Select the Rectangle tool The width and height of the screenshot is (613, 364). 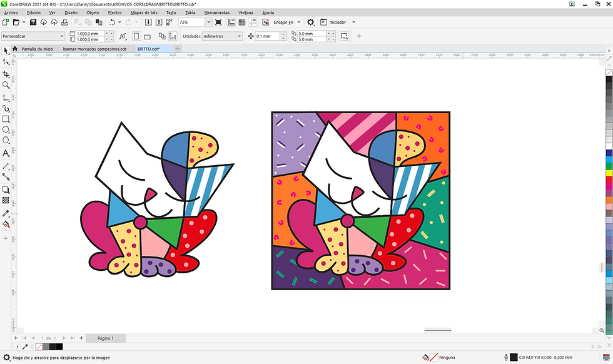coord(6,119)
